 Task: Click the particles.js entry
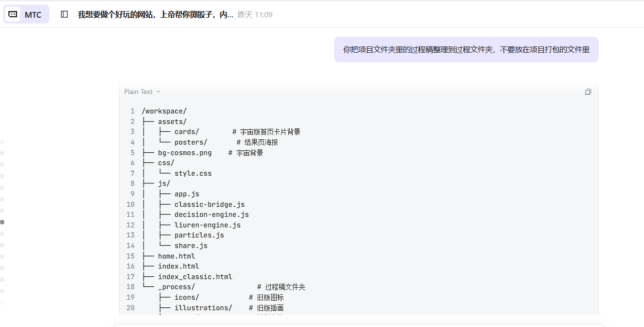pyautogui.click(x=199, y=235)
